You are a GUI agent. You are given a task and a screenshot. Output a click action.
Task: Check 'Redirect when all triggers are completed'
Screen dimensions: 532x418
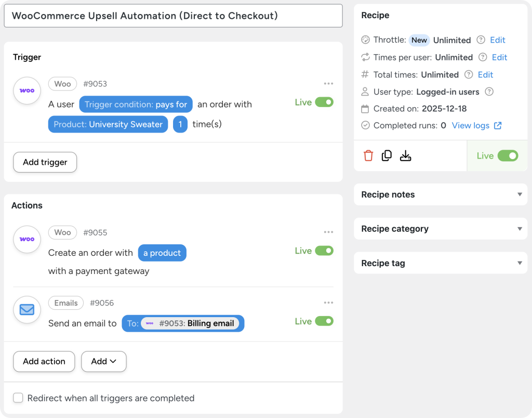click(x=18, y=398)
